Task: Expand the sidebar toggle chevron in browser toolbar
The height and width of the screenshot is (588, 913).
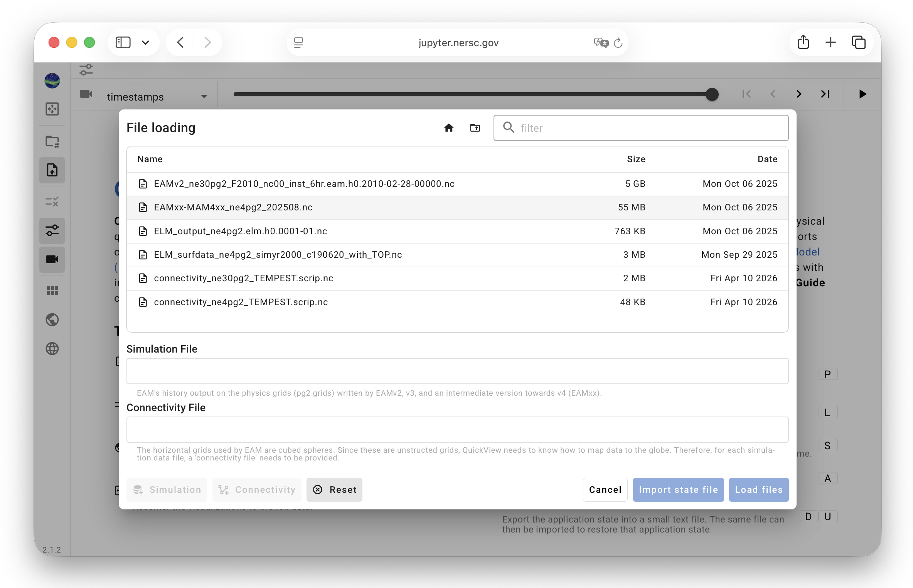Action: click(145, 42)
